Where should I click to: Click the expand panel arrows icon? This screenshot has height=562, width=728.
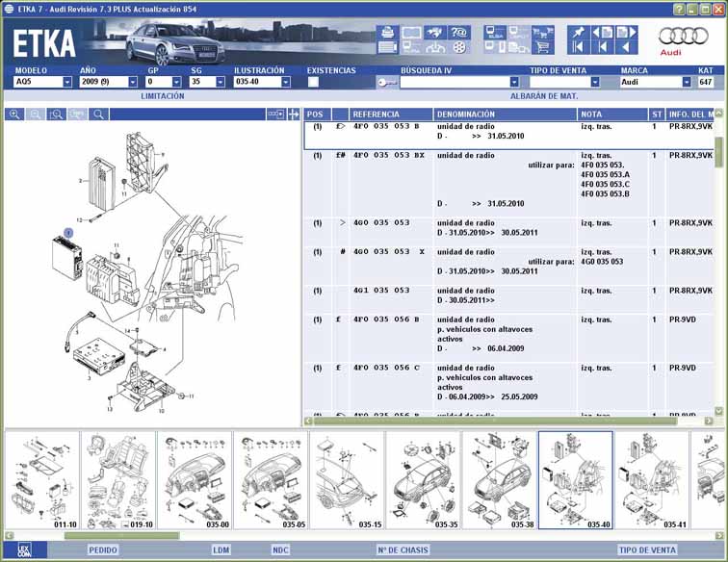(294, 115)
